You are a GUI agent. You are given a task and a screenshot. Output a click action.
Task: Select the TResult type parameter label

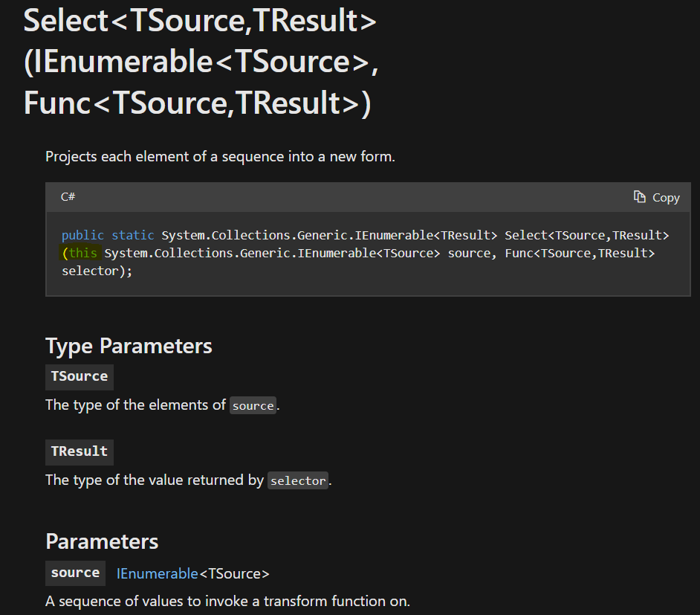click(79, 451)
